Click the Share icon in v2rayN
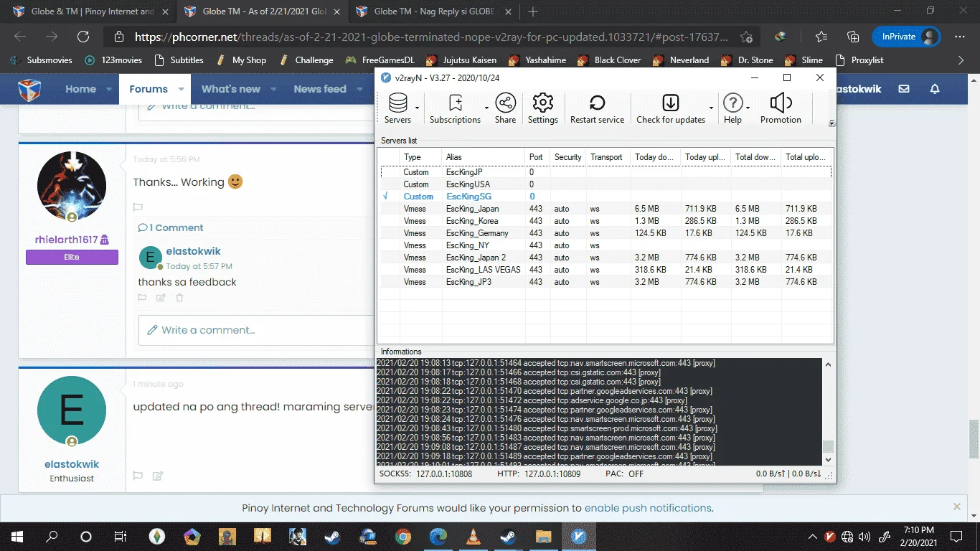 coord(505,109)
